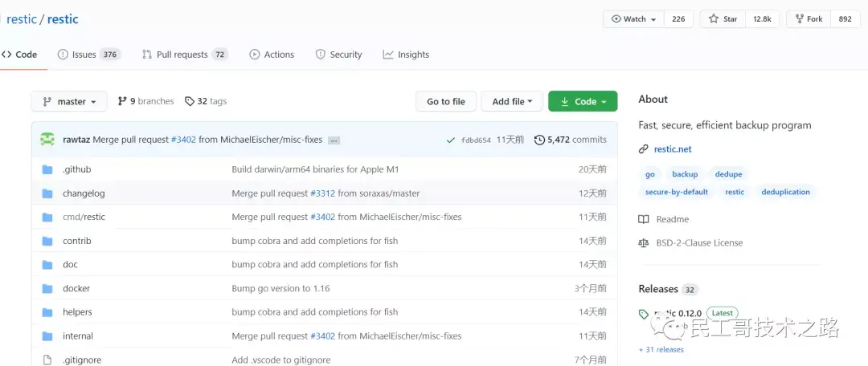Open 'Bump go version to 1.16' commit
This screenshot has width=868, height=366.
[280, 289]
